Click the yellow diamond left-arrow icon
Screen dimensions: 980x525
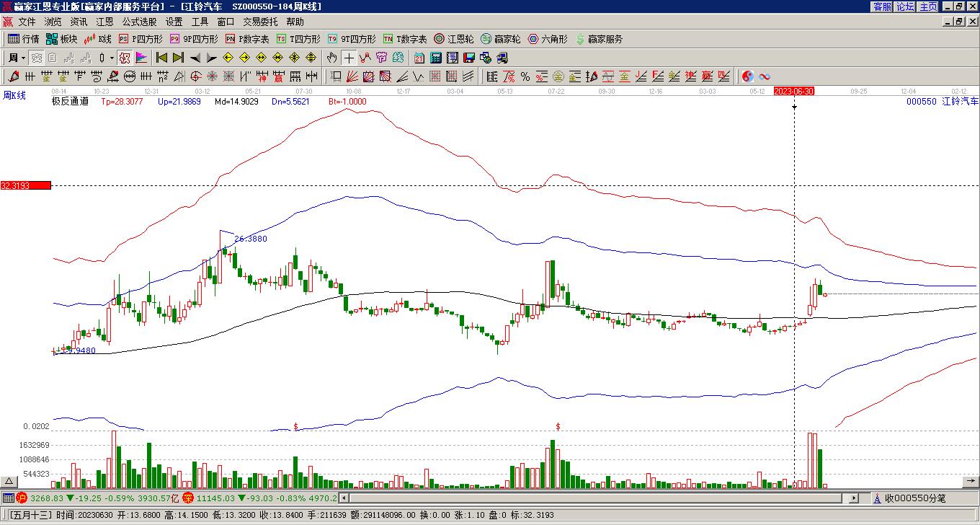228,58
